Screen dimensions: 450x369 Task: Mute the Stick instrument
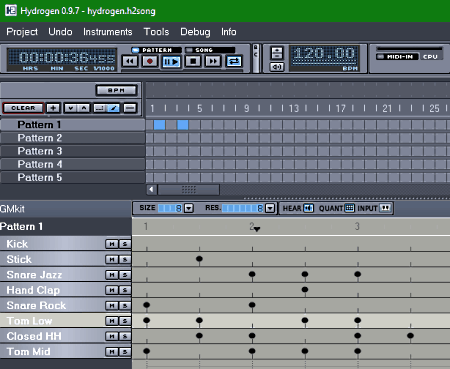pyautogui.click(x=112, y=259)
